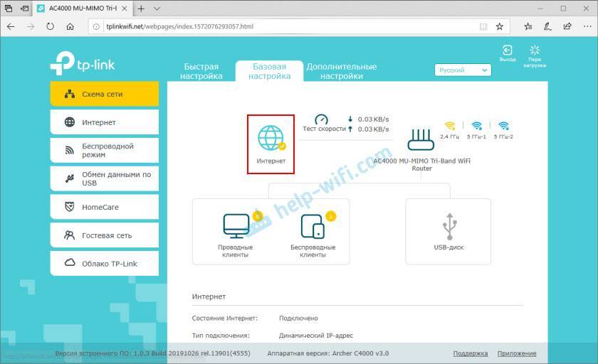Go forward in the browser
This screenshot has width=598, height=364.
[31, 26]
